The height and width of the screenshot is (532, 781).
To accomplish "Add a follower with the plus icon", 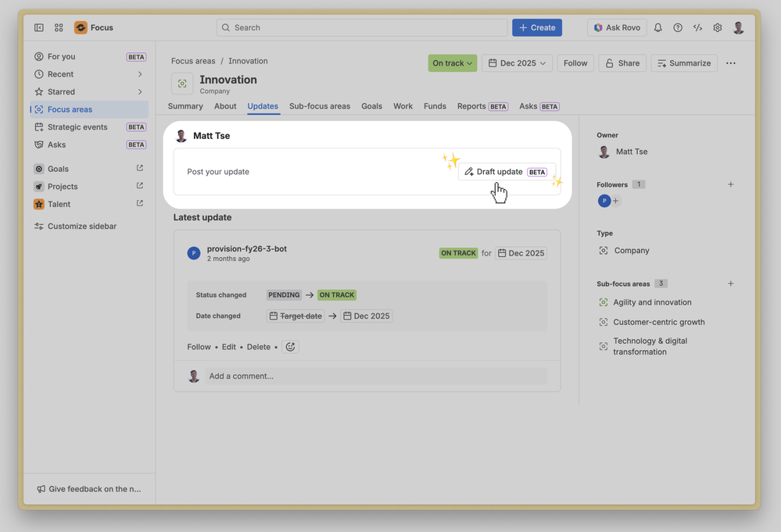I will tap(731, 184).
